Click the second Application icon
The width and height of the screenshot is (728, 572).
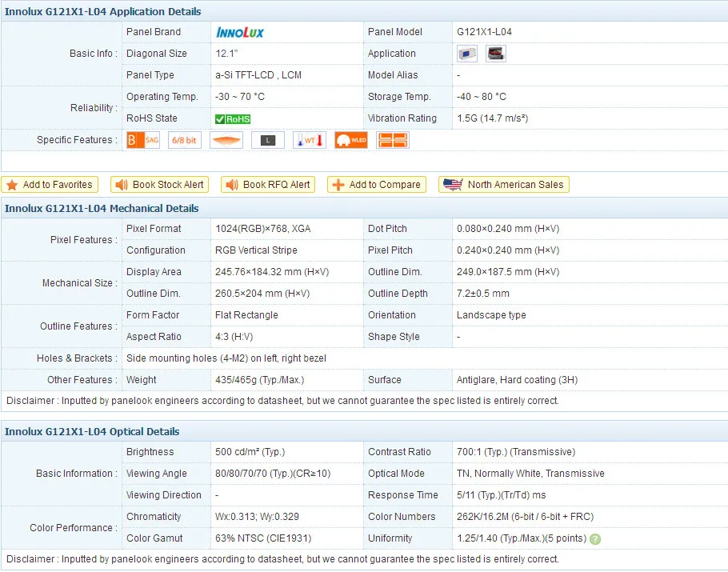tap(496, 54)
